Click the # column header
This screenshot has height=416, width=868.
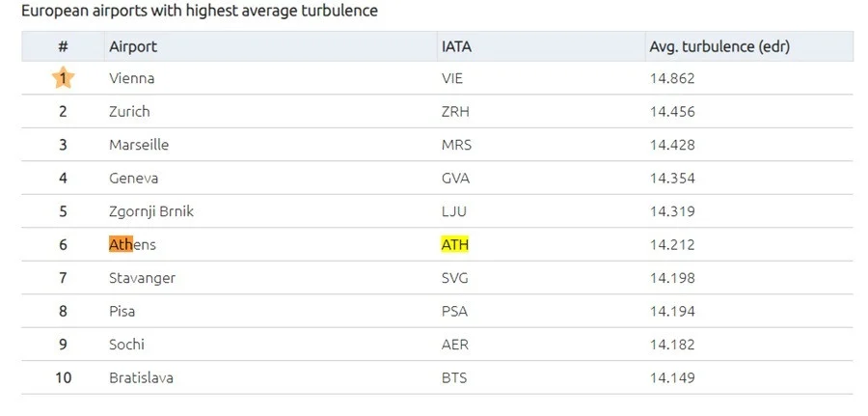(63, 46)
